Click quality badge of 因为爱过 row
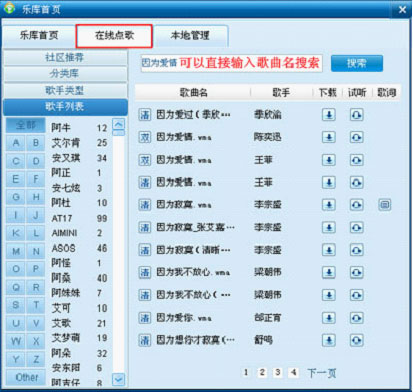This screenshot has width=413, height=392. pos(145,115)
